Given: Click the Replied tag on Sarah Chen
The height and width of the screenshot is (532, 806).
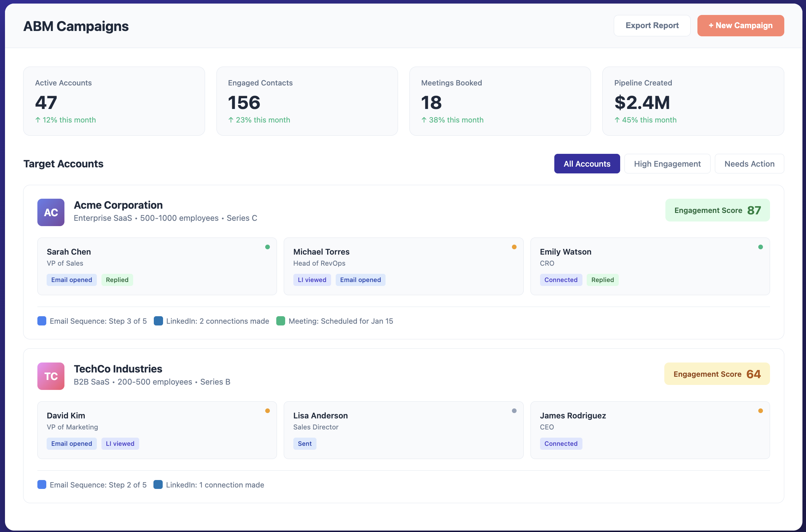Looking at the screenshot, I should click(117, 280).
